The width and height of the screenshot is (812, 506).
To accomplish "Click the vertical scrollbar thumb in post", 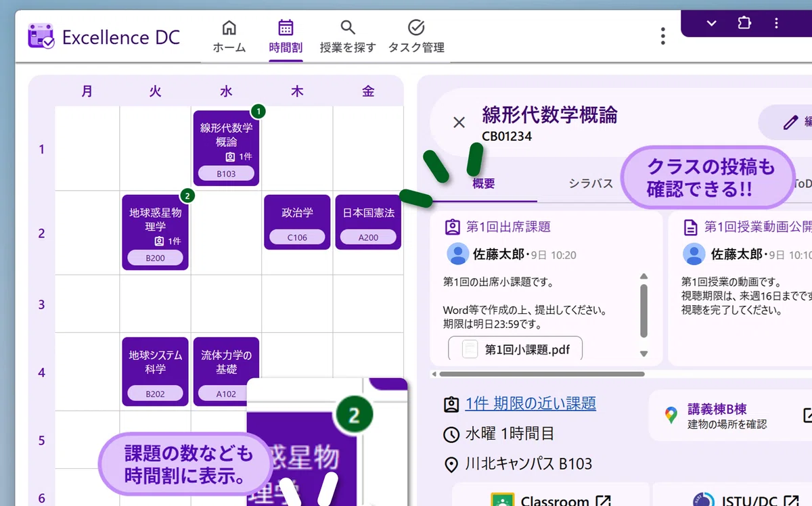I will 644,310.
